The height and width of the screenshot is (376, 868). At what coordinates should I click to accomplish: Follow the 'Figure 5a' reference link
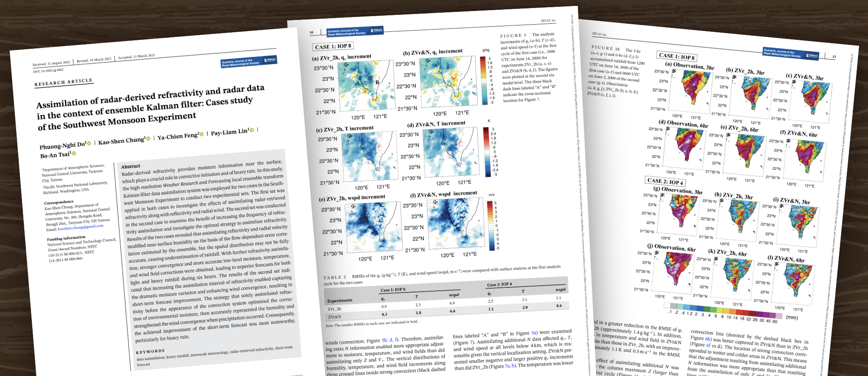534,332
